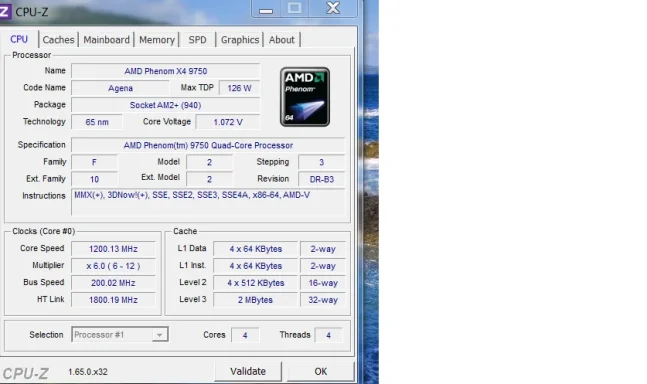Screen dimensions: 647x384
Task: Click the Core Speed value 1200.13 MHz
Action: pyautogui.click(x=113, y=249)
